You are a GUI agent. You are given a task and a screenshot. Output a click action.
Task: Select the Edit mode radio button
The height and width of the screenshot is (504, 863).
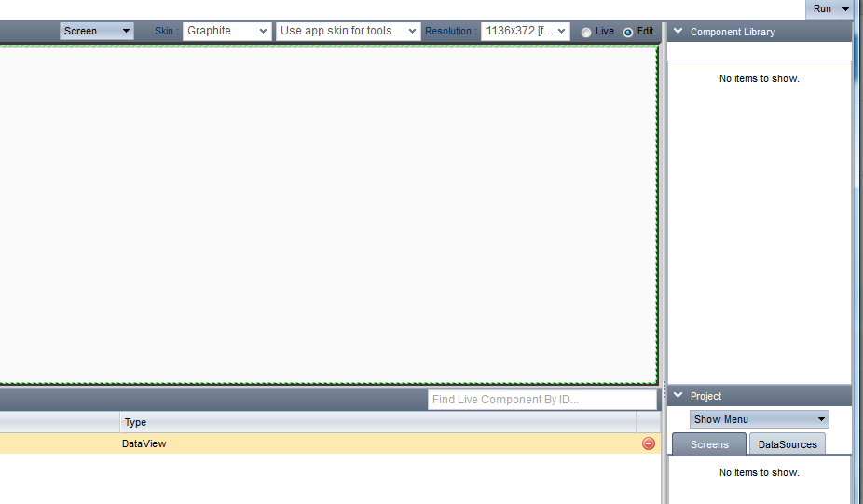(627, 32)
